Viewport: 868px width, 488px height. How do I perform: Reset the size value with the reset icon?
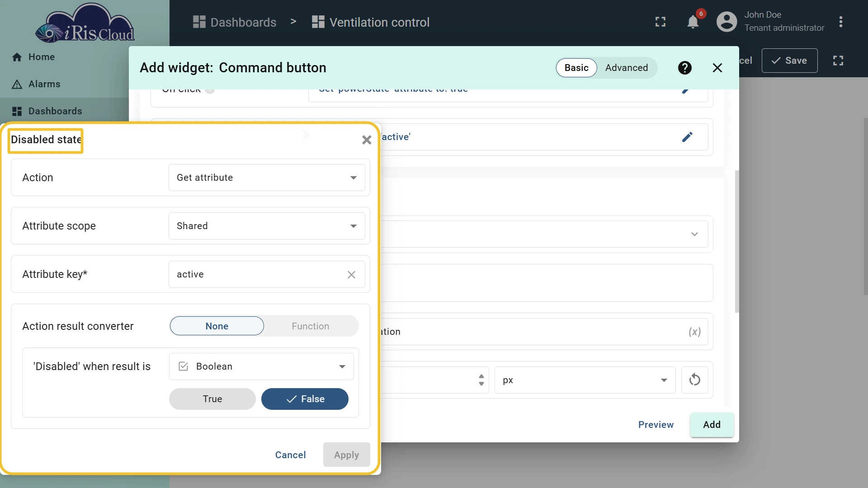tap(695, 380)
